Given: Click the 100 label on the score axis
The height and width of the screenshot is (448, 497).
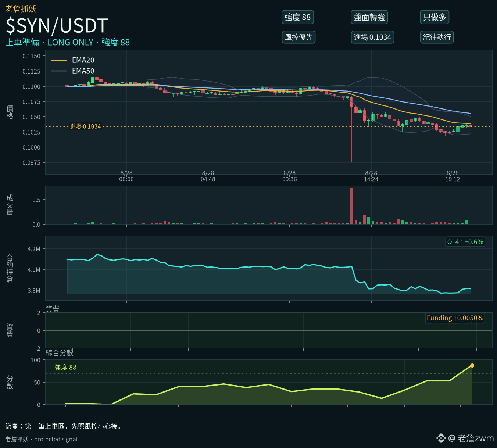Looking at the screenshot, I should pos(36,360).
